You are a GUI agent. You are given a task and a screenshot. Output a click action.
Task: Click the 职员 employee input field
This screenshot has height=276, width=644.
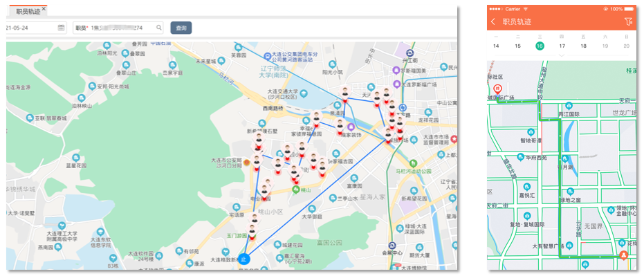pos(118,28)
